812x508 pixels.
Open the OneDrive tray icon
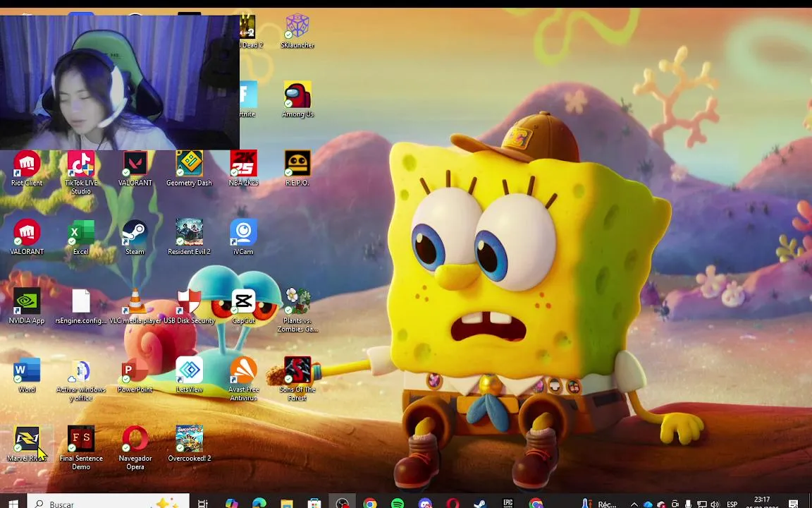[647, 504]
